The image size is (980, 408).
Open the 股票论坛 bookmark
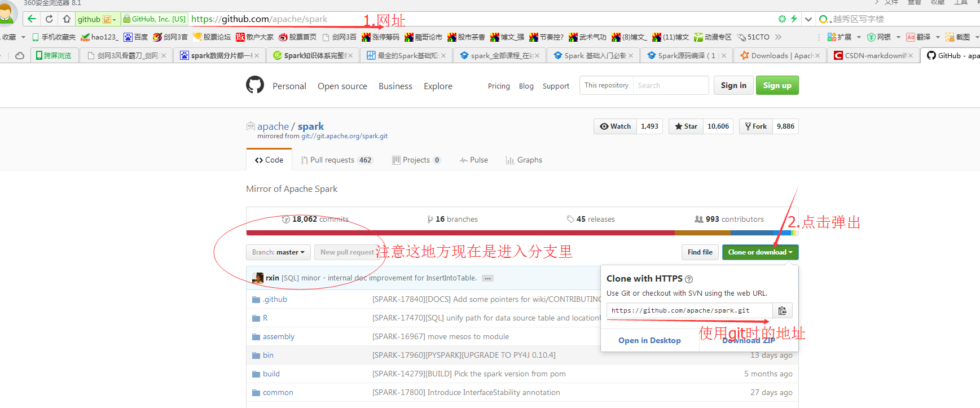point(212,37)
